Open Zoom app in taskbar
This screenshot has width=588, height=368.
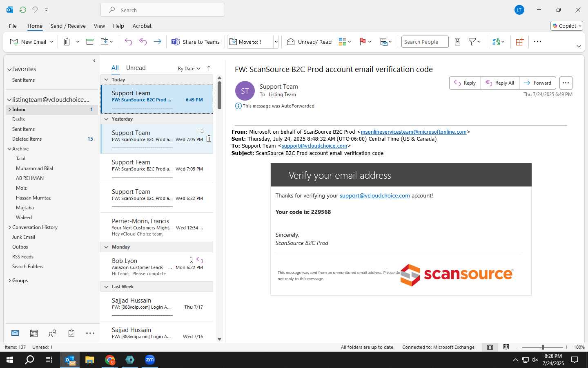pyautogui.click(x=150, y=360)
